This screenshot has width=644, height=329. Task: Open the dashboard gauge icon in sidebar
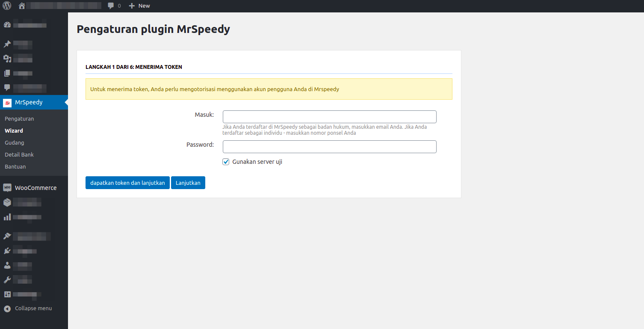pos(7,25)
